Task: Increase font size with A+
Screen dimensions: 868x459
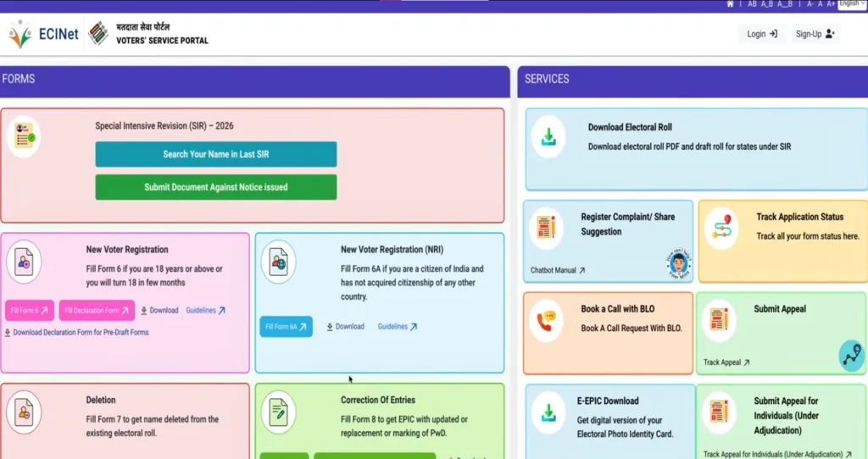Action: pos(831,4)
